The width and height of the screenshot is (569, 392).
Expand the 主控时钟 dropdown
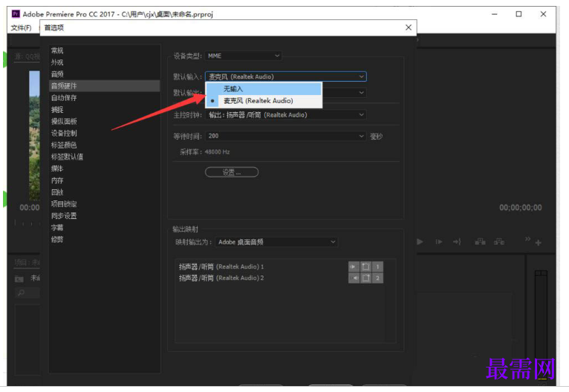tap(286, 115)
